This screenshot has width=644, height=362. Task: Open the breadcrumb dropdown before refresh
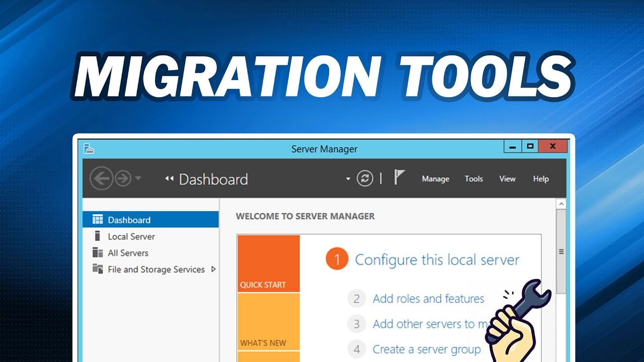348,179
